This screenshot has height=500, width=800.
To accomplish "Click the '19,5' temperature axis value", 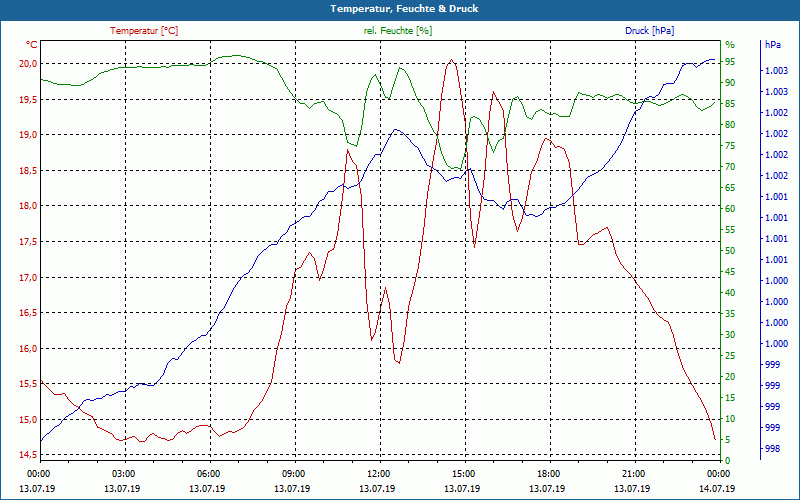I will point(29,99).
